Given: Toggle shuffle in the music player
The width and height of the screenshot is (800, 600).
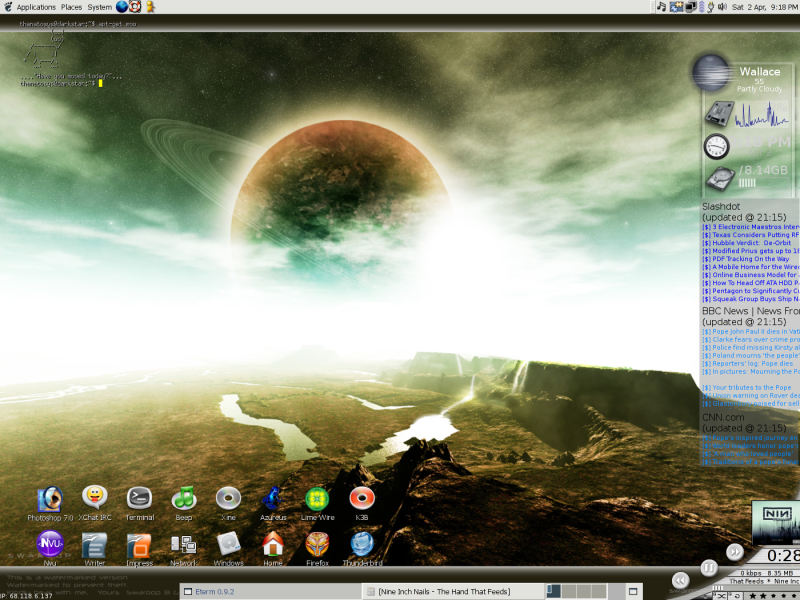Looking at the screenshot, I should click(x=721, y=595).
